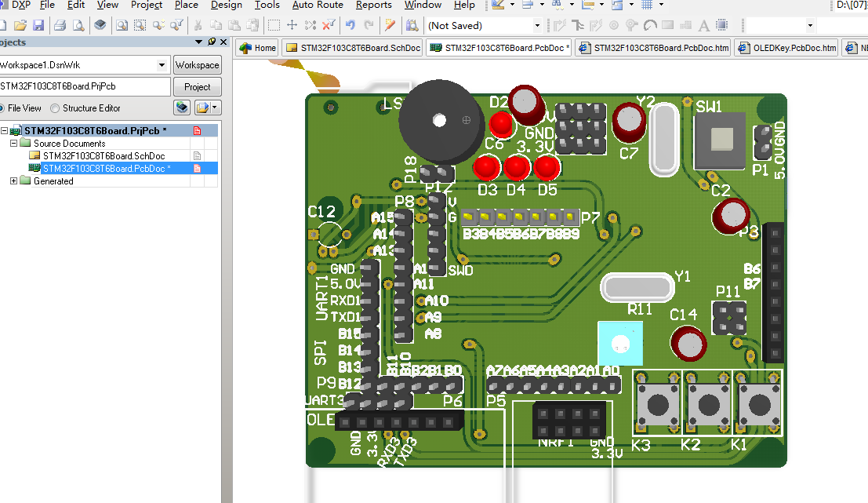Open the Devices view chip icon

click(x=100, y=25)
